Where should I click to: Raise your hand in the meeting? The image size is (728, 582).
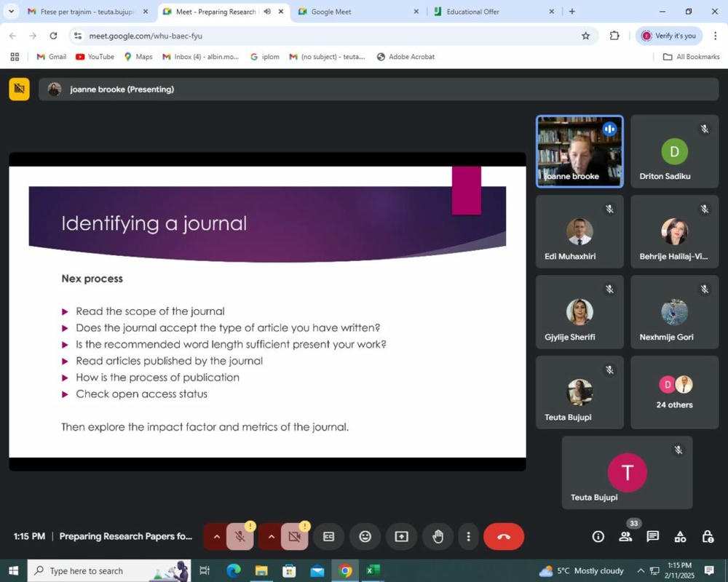tap(438, 537)
